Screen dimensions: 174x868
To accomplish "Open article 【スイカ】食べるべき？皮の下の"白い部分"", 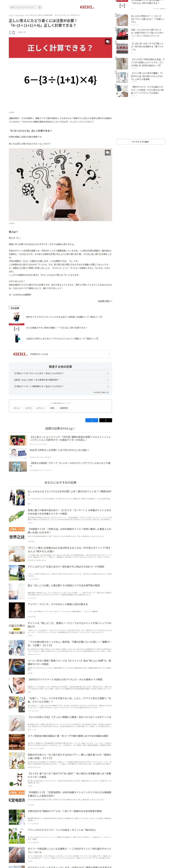I will point(70,775).
